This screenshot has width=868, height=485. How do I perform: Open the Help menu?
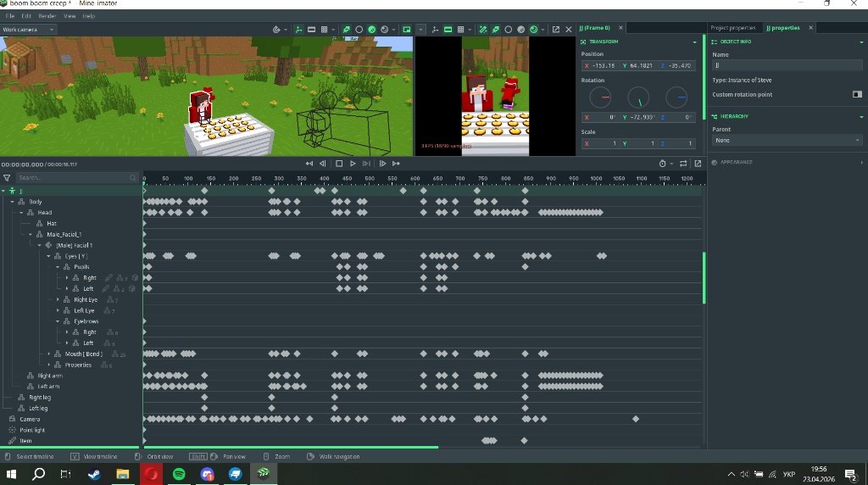click(88, 16)
